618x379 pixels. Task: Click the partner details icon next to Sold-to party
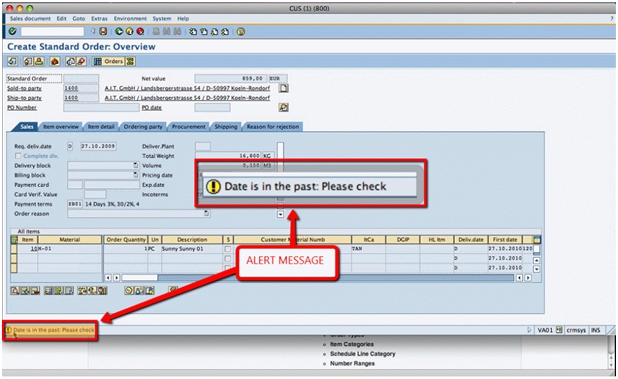(283, 88)
